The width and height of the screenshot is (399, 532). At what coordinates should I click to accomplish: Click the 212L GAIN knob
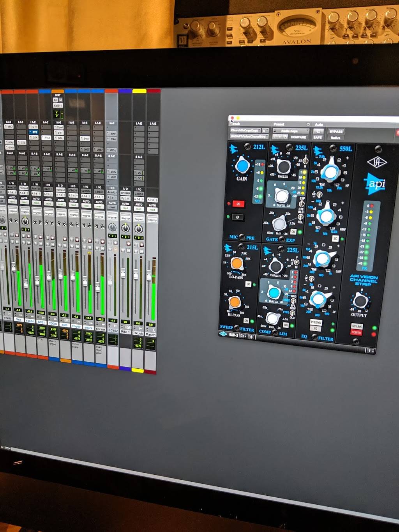[x=242, y=165]
